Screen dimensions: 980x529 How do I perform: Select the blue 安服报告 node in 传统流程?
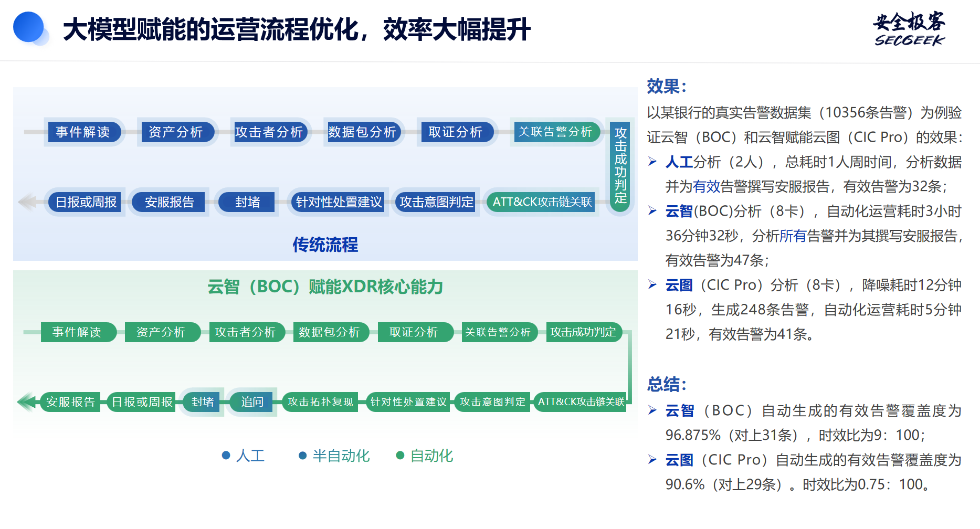coord(168,202)
